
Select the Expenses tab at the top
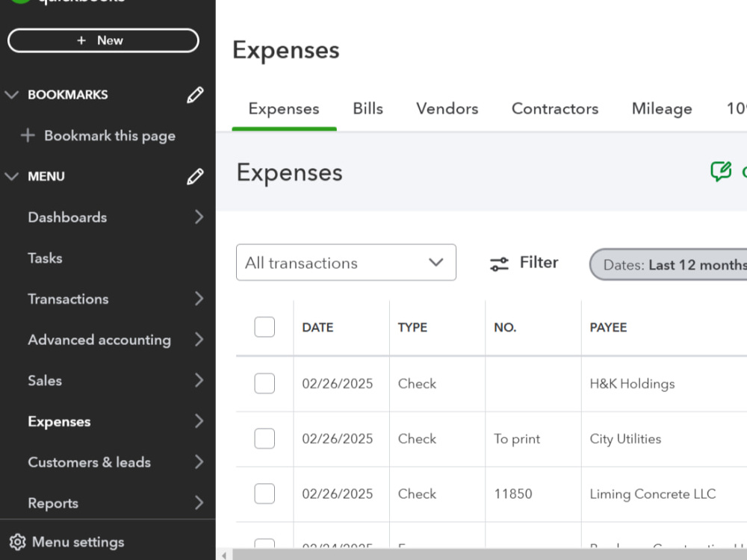point(284,108)
